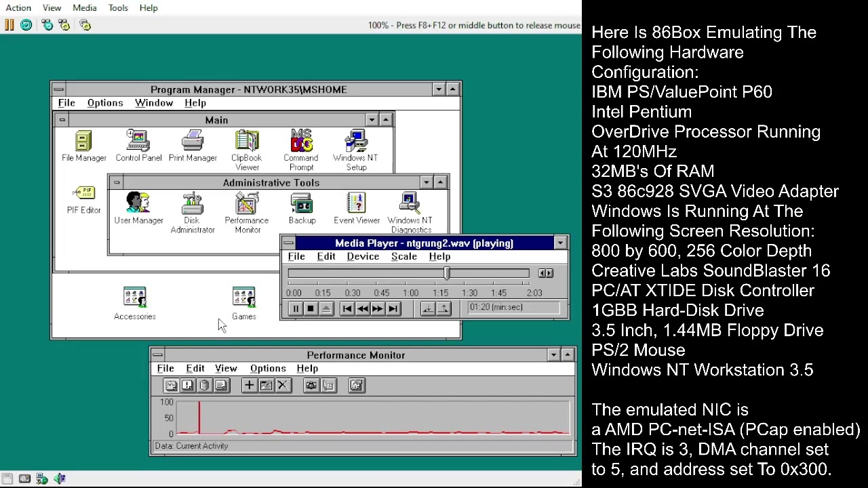Click Mark In selection start button
This screenshot has width=868, height=488.
point(428,309)
